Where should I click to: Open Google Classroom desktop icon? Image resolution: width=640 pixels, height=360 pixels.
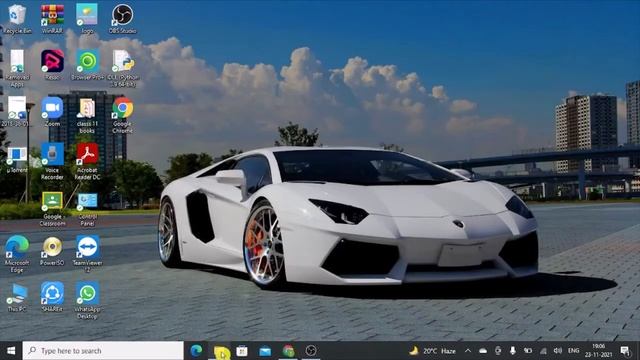coord(52,209)
